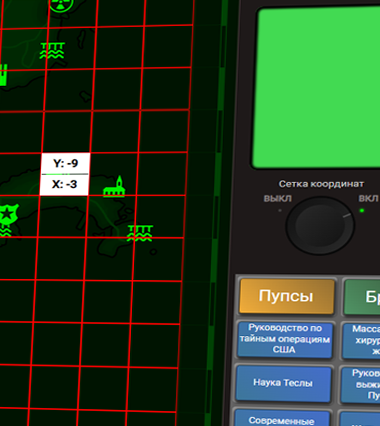Open the Пупсы category tab
380x426 pixels.
[x=286, y=296]
